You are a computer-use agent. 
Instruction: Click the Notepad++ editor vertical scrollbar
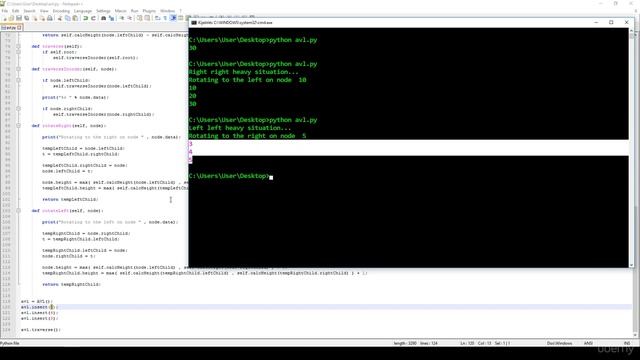coord(636,184)
